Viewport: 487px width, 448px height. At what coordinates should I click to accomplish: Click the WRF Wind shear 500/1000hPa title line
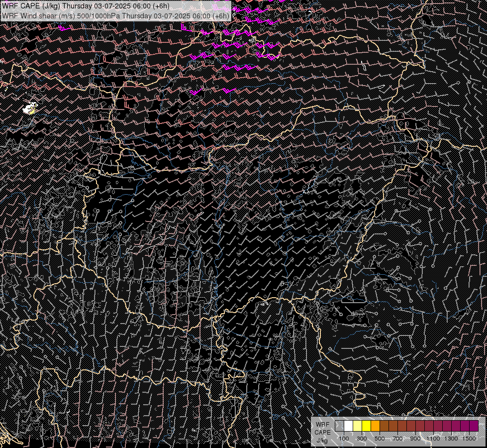coord(115,16)
